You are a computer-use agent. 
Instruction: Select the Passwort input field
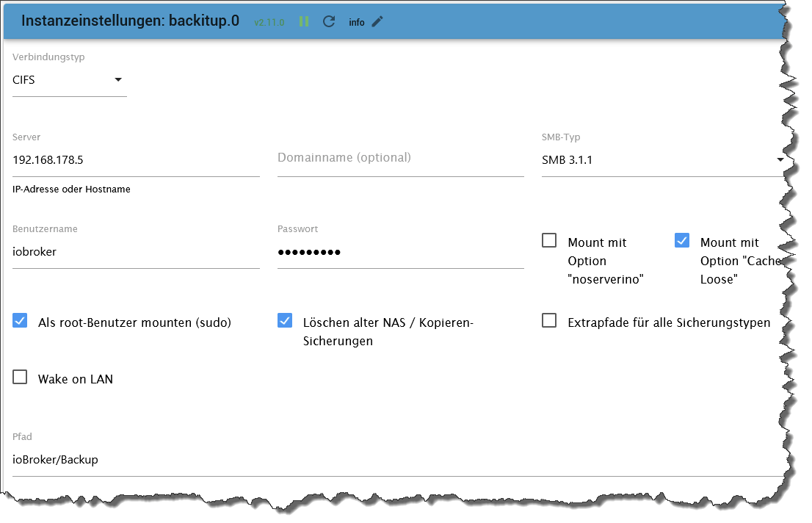point(400,252)
